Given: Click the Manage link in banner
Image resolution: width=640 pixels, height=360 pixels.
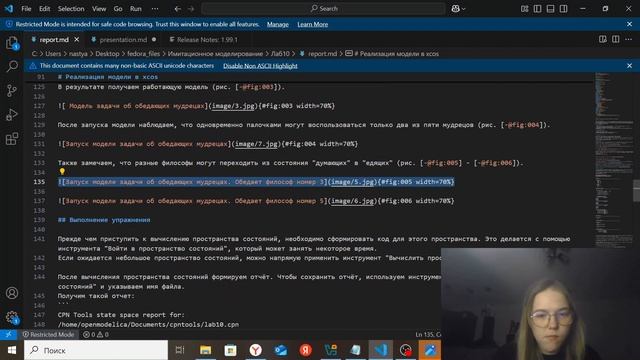Looking at the screenshot, I should tap(278, 24).
